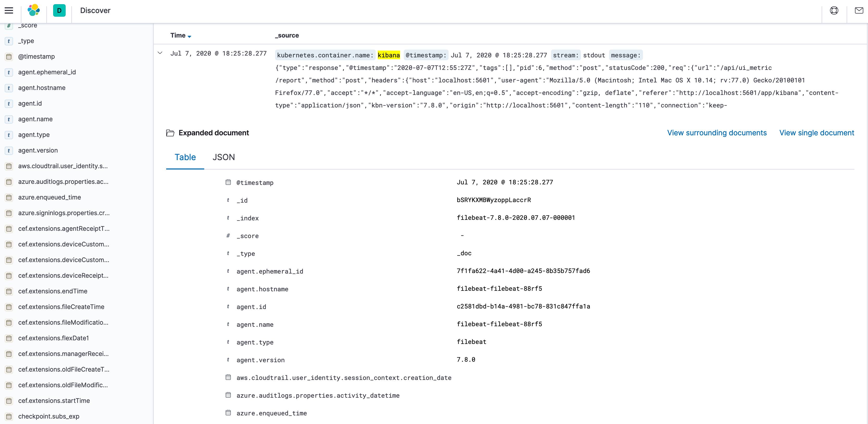The width and height of the screenshot is (868, 424).
Task: Click the calendar icon beside cef.extensions.endTime
Action: click(x=8, y=291)
